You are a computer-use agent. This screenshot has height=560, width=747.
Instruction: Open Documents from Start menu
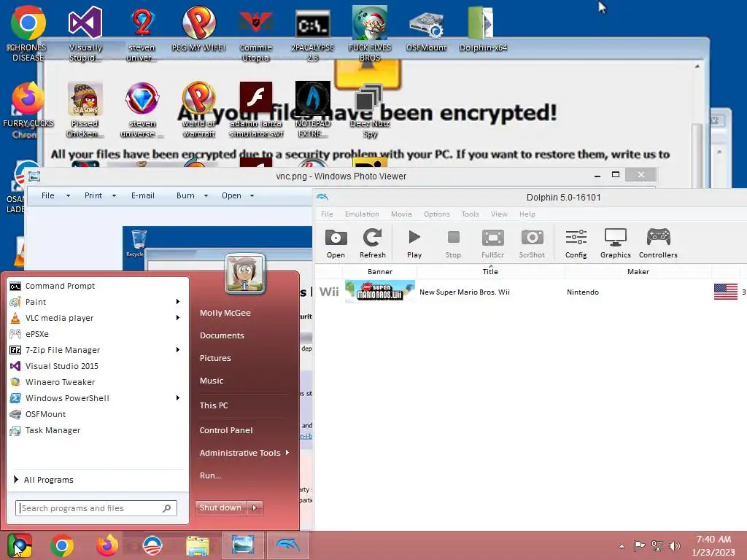[x=222, y=335]
